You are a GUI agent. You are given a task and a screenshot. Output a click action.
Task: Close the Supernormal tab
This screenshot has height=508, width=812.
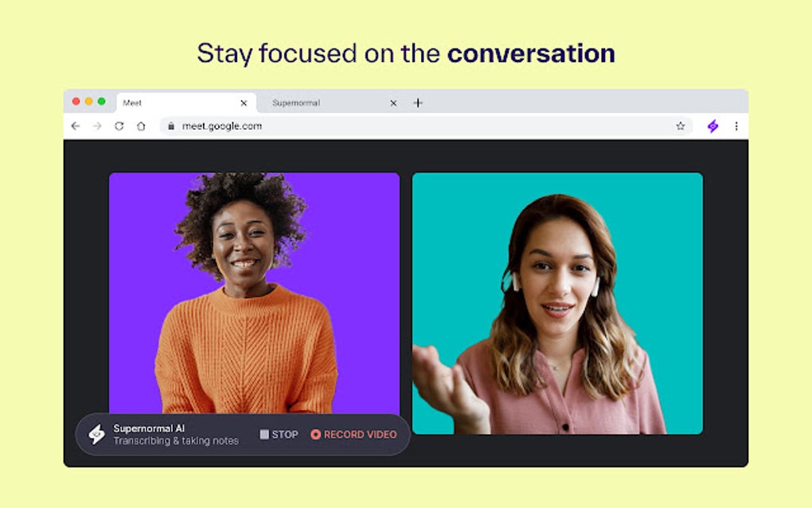[x=393, y=102]
